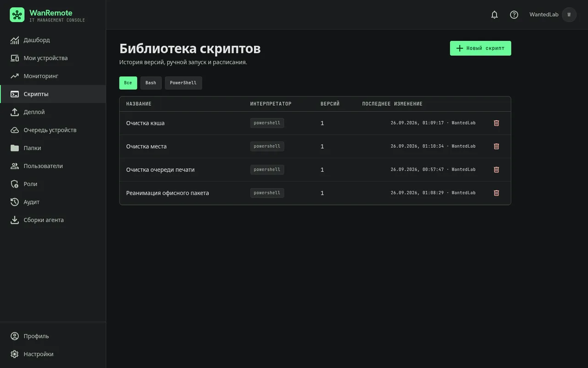The height and width of the screenshot is (368, 588).
Task: Click the Папки folder icon
Action: click(x=15, y=148)
